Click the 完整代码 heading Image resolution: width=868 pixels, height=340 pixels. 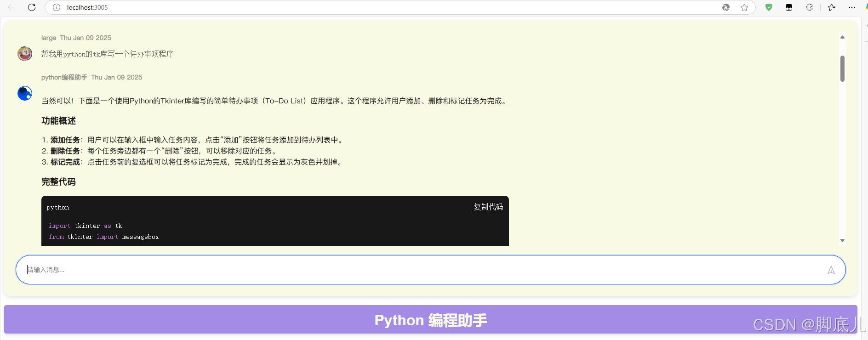coord(58,182)
